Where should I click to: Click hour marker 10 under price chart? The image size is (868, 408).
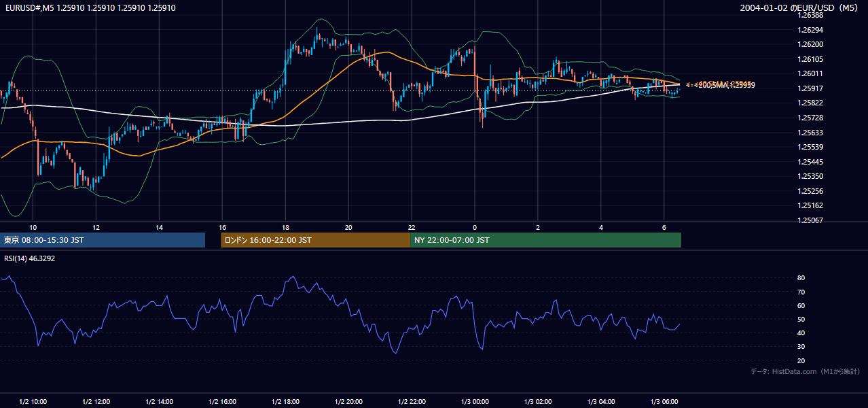[x=33, y=227]
